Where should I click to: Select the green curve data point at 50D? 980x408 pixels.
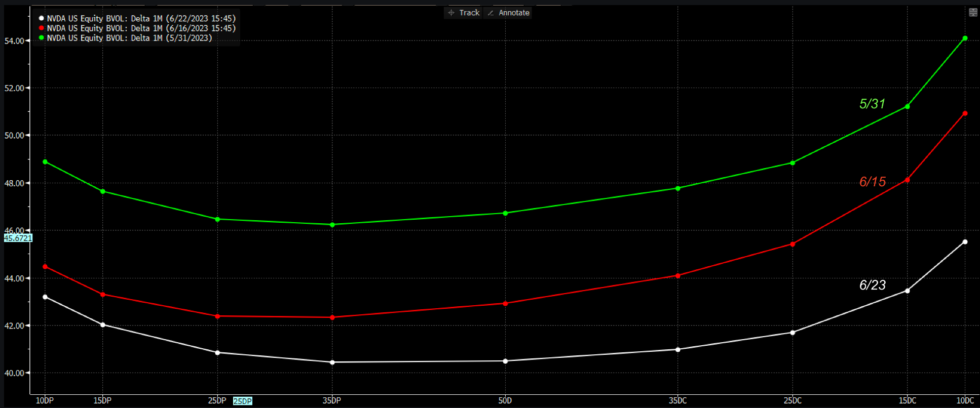point(505,213)
